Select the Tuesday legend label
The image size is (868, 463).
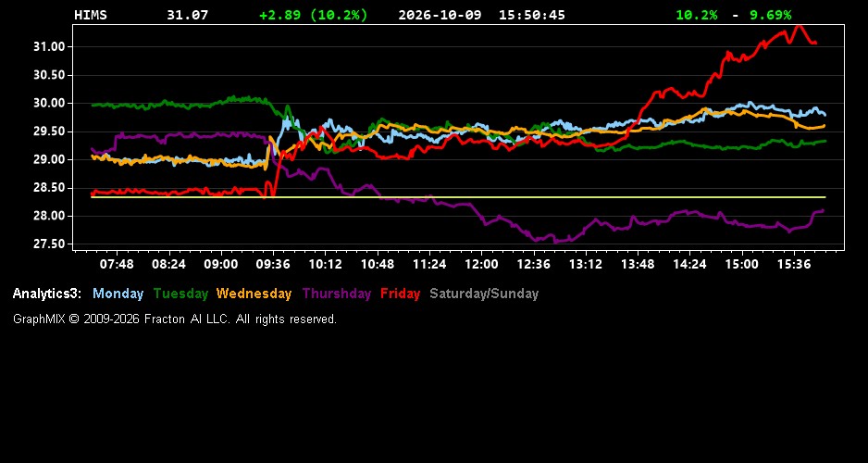click(180, 294)
